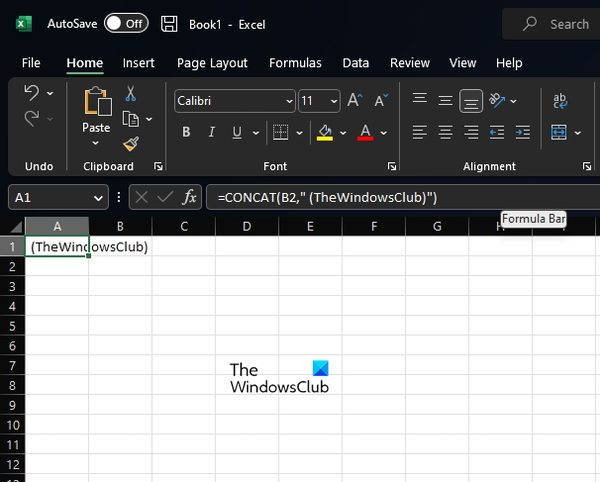Click the Paste clipboard icon
Screen dimensions: 600x482
[x=98, y=101]
